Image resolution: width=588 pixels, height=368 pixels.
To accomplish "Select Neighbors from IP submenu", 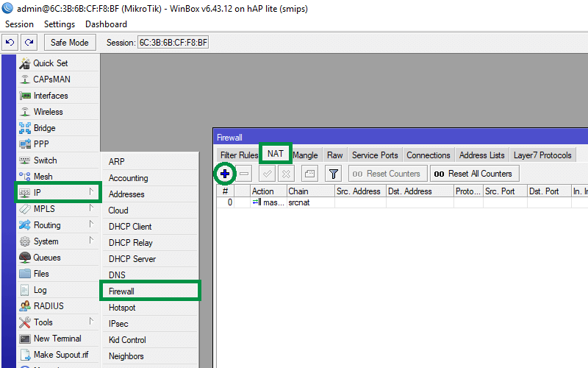I will tap(150, 355).
